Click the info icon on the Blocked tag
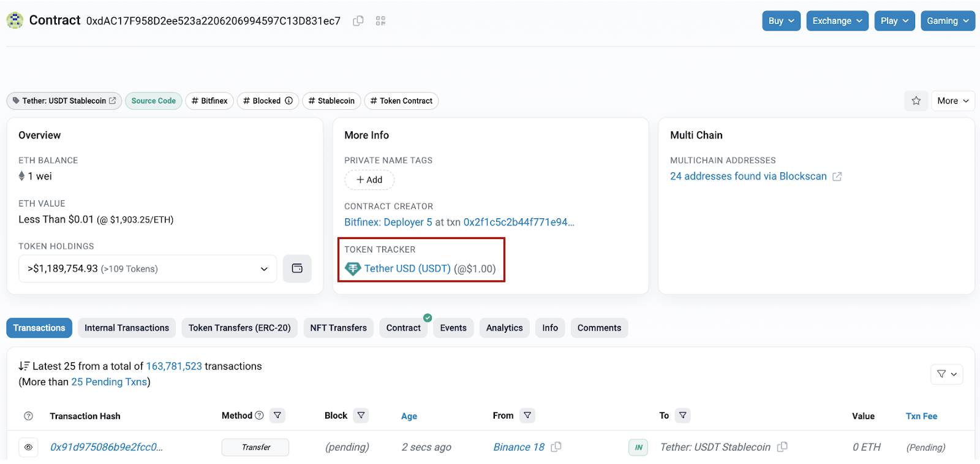Viewport: 980px width, 464px height. tap(288, 101)
